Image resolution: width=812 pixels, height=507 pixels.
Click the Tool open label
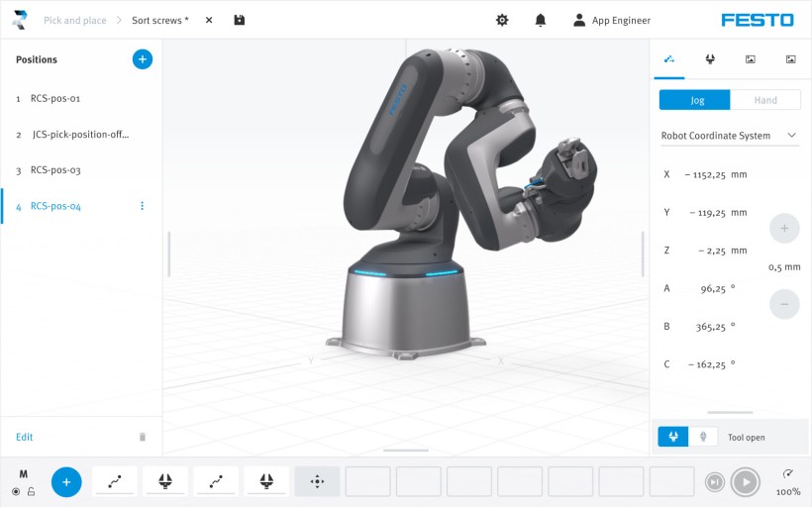747,437
